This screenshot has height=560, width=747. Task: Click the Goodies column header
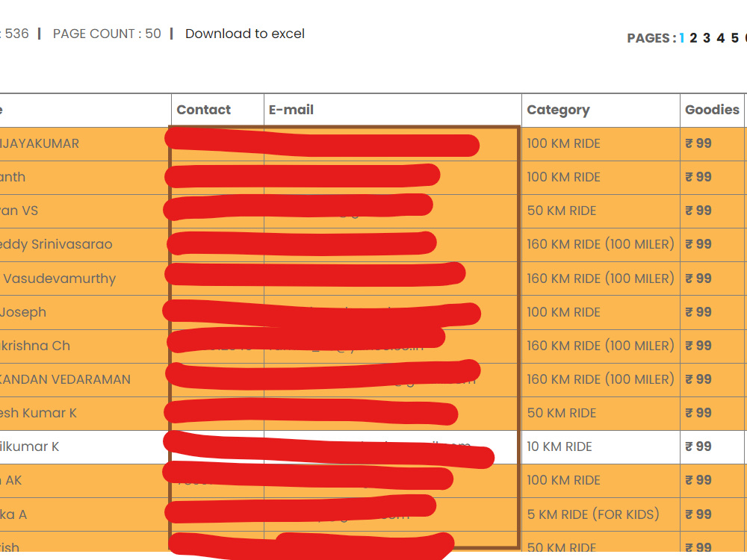(712, 110)
